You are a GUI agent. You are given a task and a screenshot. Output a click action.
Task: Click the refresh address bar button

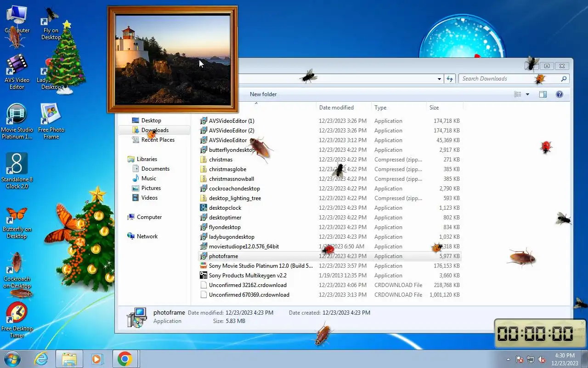[x=450, y=79]
